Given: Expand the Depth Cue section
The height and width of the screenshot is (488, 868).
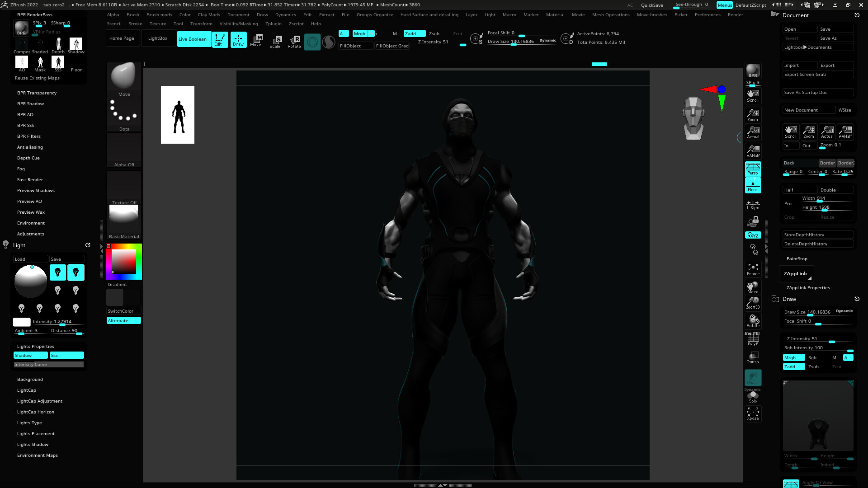Looking at the screenshot, I should 28,158.
